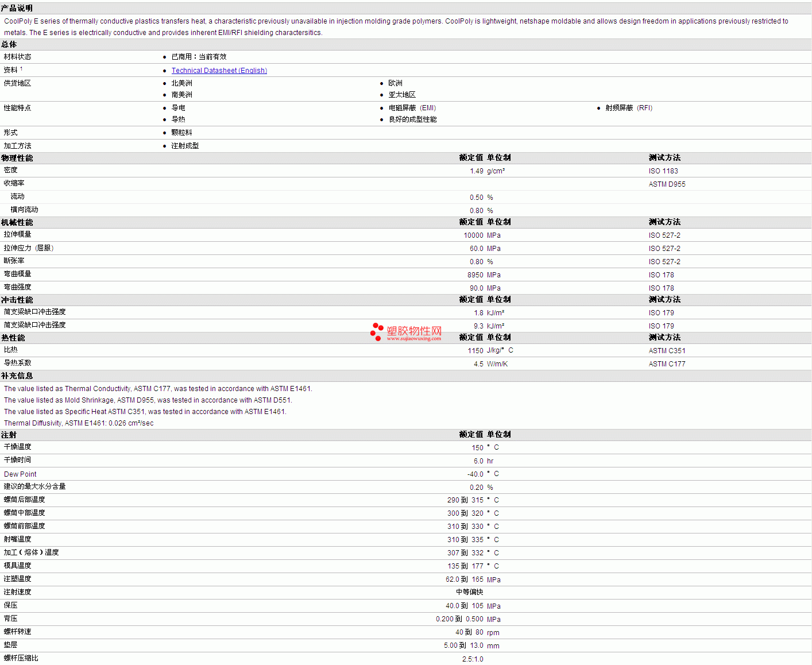The image size is (812, 665).
Task: Select the 干燥温度 row label
Action: pos(18,447)
